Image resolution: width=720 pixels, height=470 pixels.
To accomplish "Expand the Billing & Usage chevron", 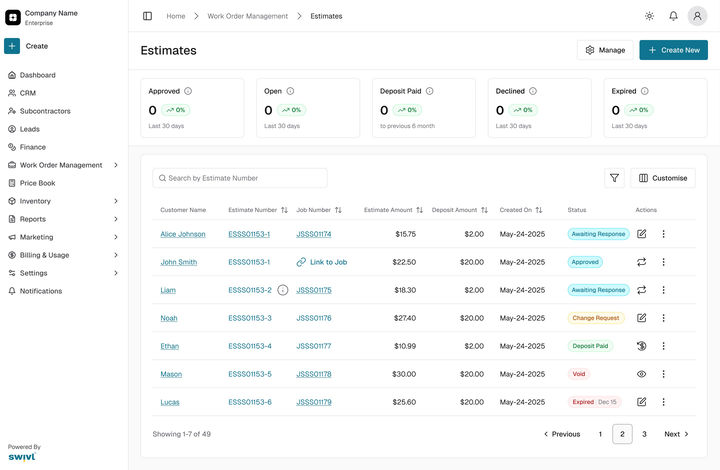I will tap(116, 255).
